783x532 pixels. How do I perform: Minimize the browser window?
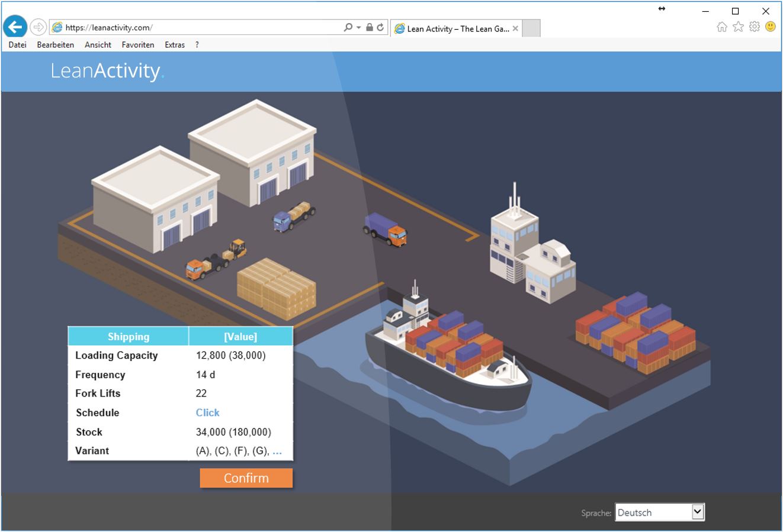(x=705, y=11)
